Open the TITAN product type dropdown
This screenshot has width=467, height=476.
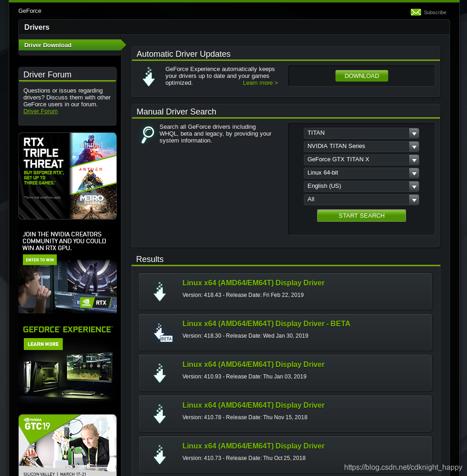pyautogui.click(x=361, y=133)
